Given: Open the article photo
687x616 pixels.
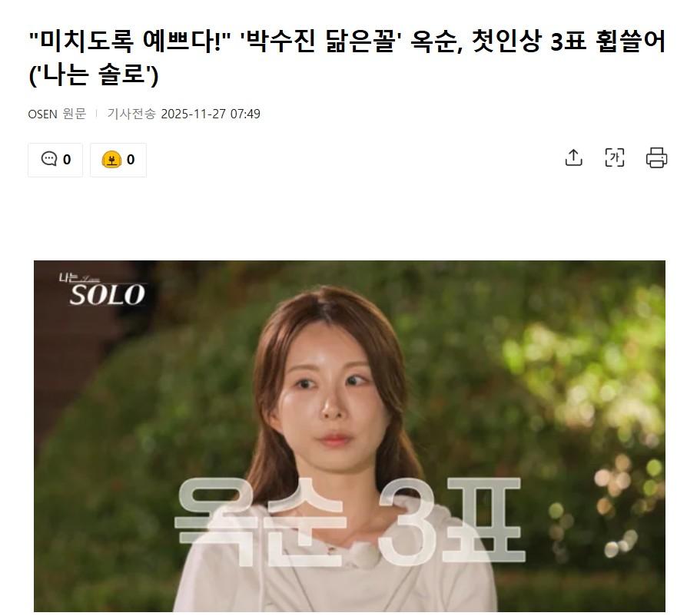Looking at the screenshot, I should pyautogui.click(x=349, y=436).
